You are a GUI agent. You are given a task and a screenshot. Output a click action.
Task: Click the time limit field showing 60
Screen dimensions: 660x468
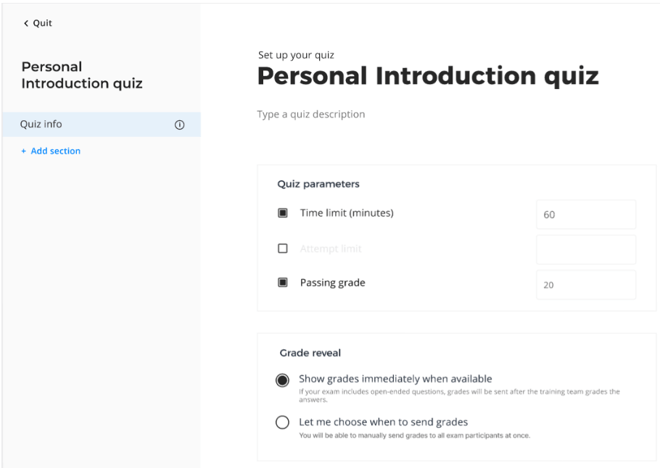(x=586, y=215)
